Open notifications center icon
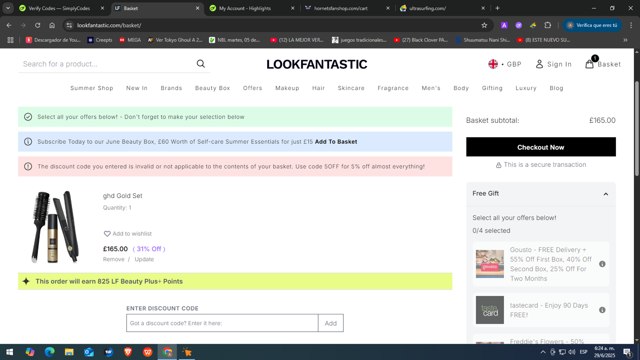 (x=627, y=352)
